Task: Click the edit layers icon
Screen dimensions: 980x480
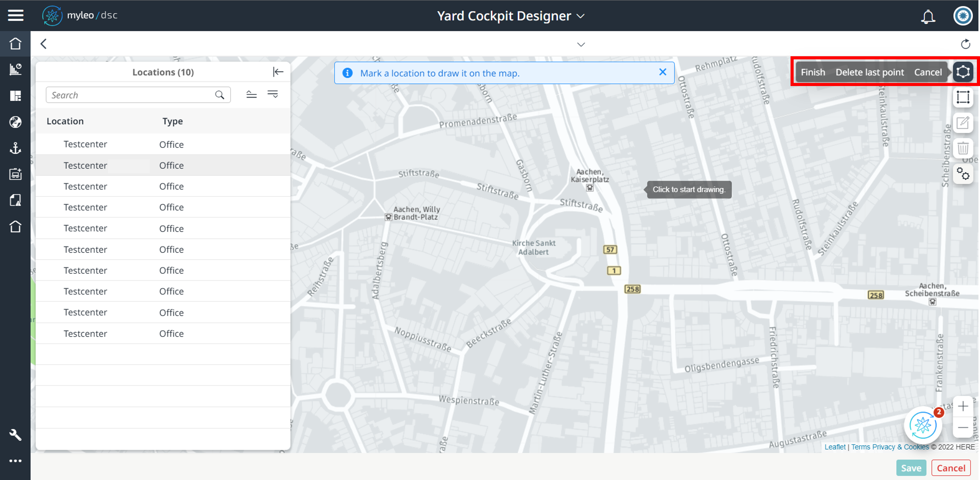Action: pyautogui.click(x=963, y=123)
